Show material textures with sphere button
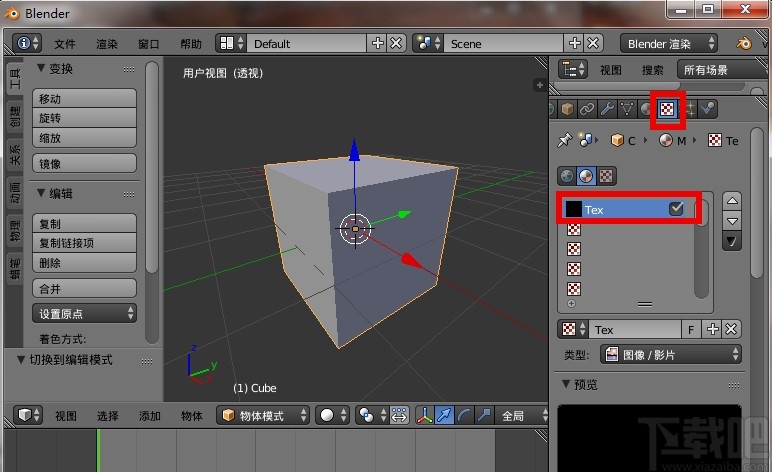Image resolution: width=772 pixels, height=472 pixels. [x=586, y=176]
